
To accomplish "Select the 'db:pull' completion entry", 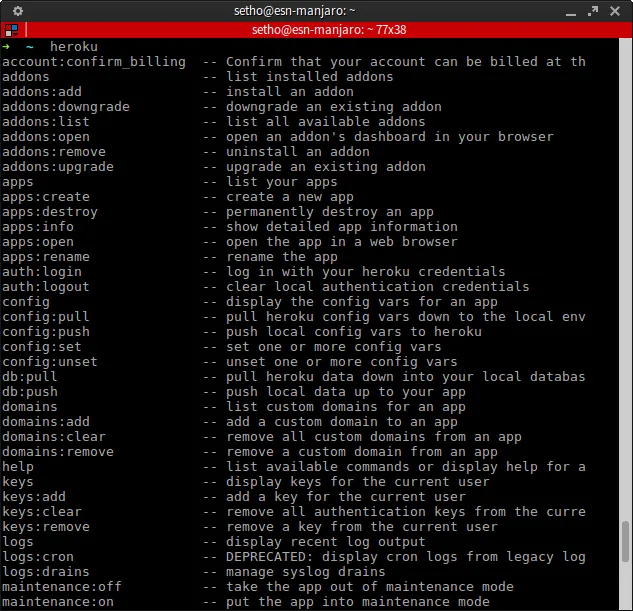I will 30,377.
